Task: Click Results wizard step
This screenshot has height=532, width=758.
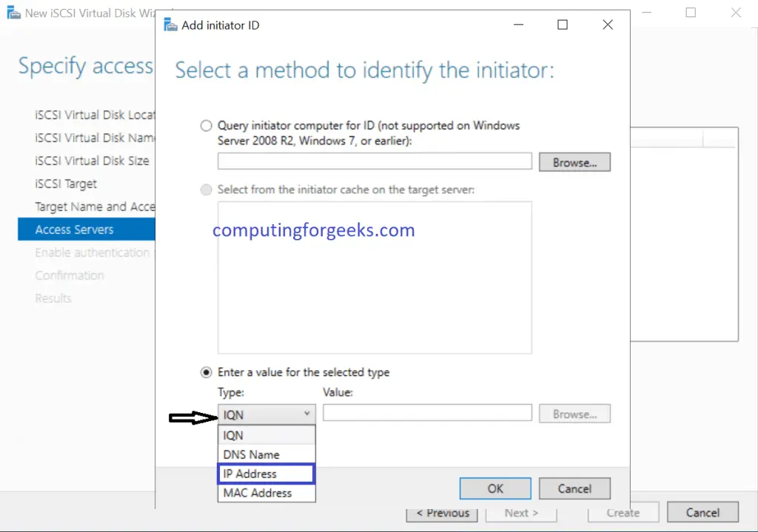Action: (x=53, y=298)
